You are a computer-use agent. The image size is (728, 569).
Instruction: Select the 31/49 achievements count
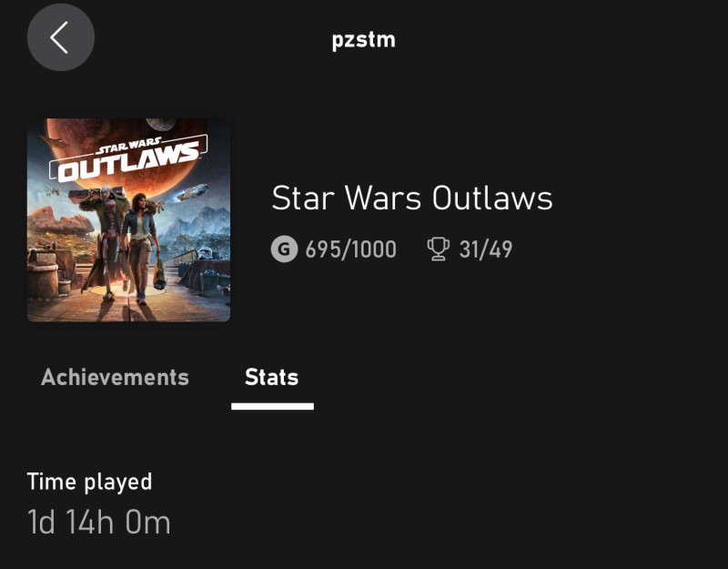point(485,249)
